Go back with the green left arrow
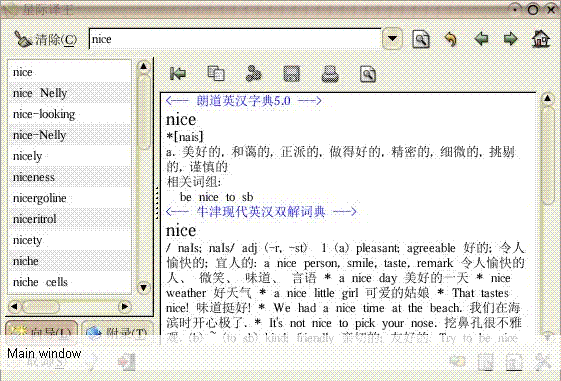 [x=481, y=39]
